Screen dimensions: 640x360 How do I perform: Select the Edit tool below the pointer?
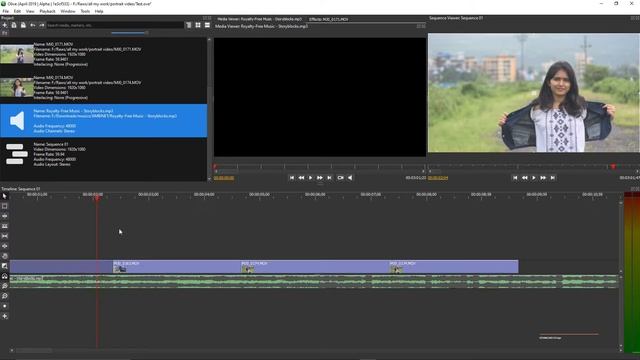point(4,206)
